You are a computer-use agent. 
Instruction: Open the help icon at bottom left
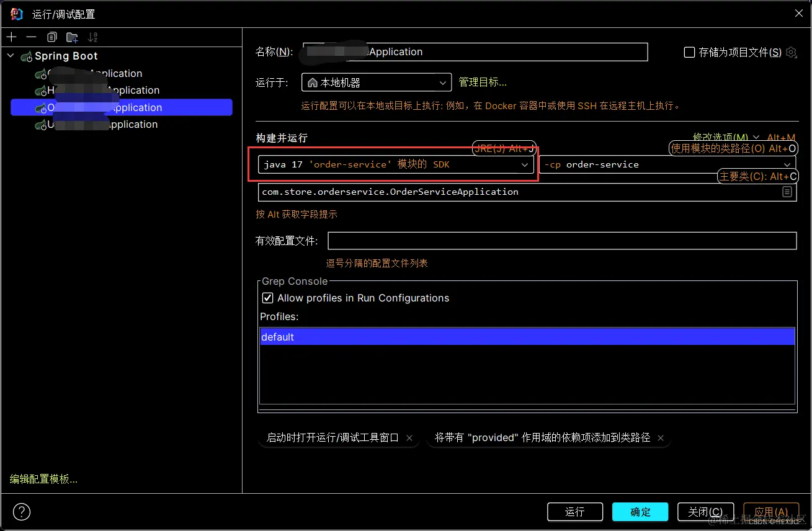point(21,512)
